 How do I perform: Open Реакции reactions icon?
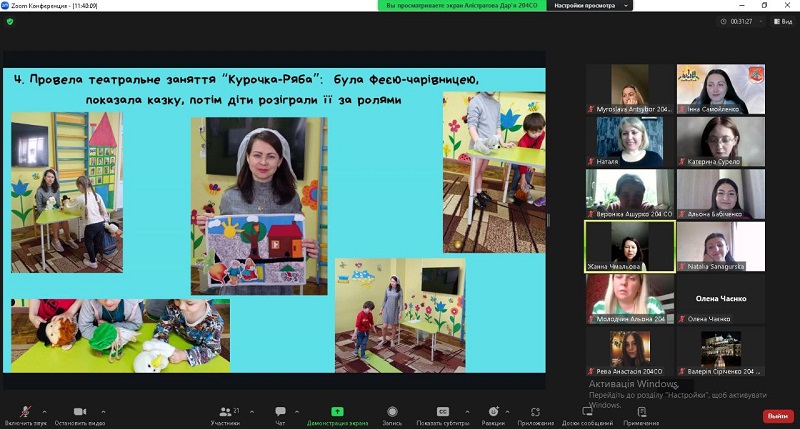tap(493, 413)
